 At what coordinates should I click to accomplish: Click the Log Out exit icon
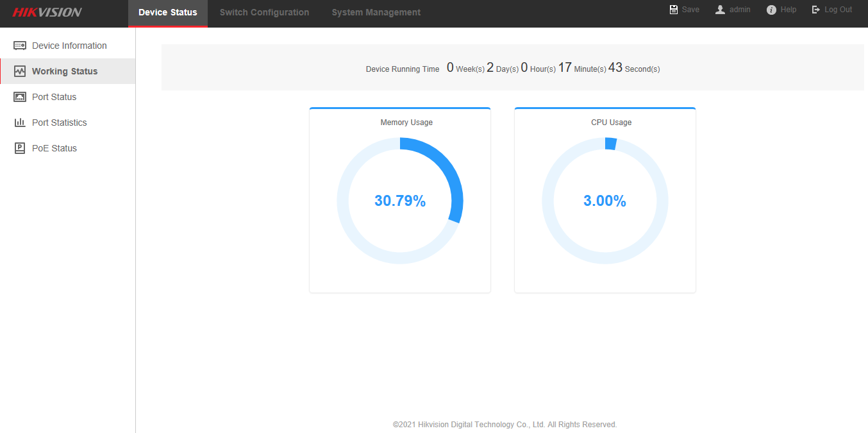(816, 10)
